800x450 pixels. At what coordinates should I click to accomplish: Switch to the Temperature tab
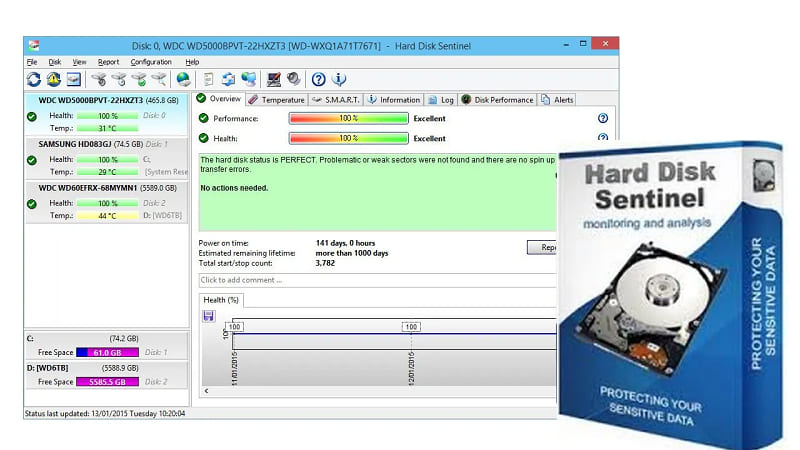(x=277, y=100)
